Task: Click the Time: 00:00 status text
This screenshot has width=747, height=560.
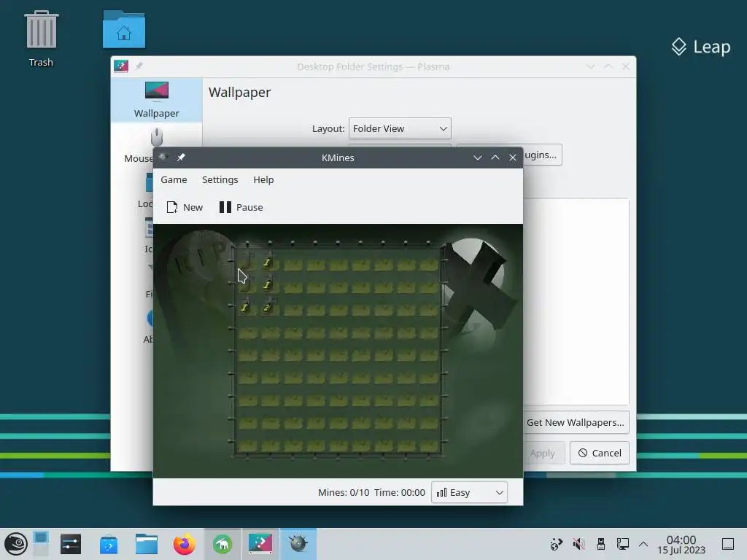Action: pyautogui.click(x=399, y=492)
